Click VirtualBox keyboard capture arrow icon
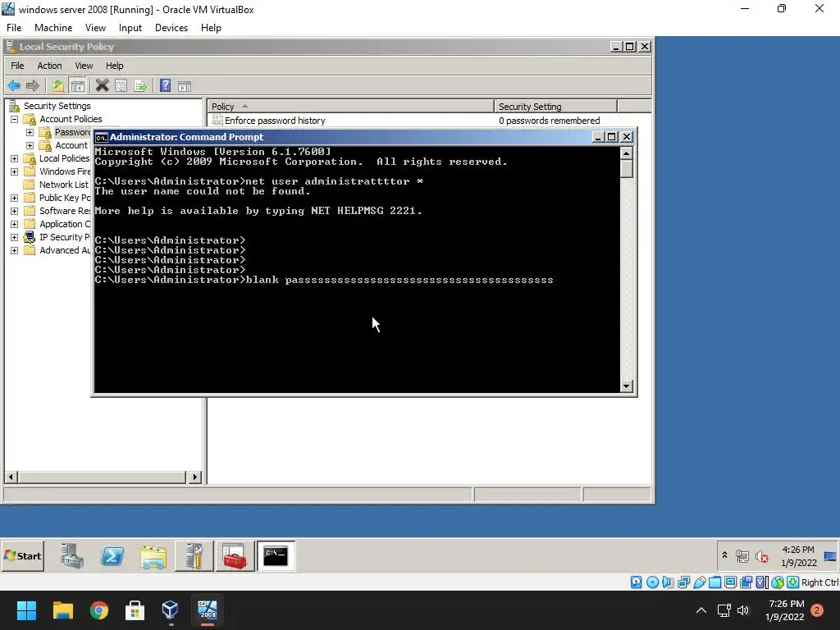 [793, 582]
